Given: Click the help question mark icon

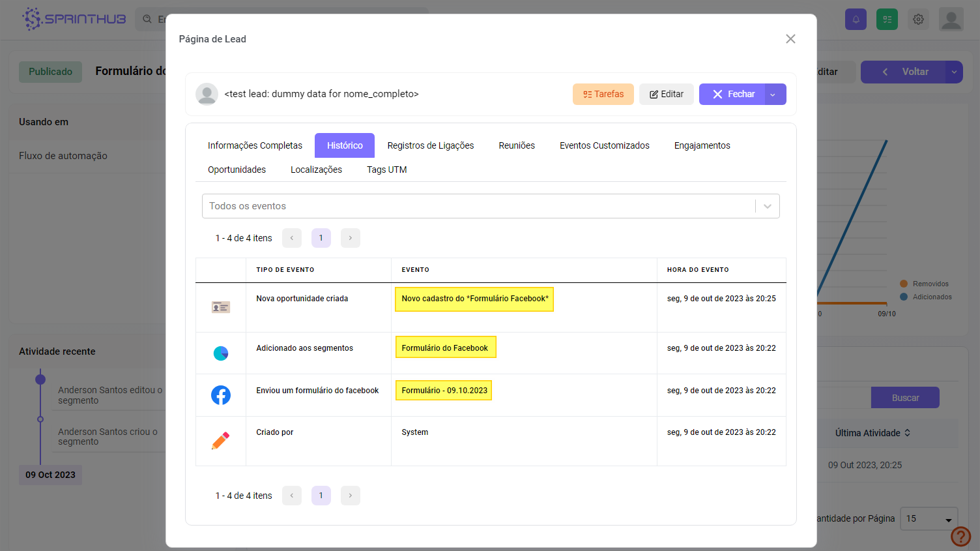Looking at the screenshot, I should point(960,536).
